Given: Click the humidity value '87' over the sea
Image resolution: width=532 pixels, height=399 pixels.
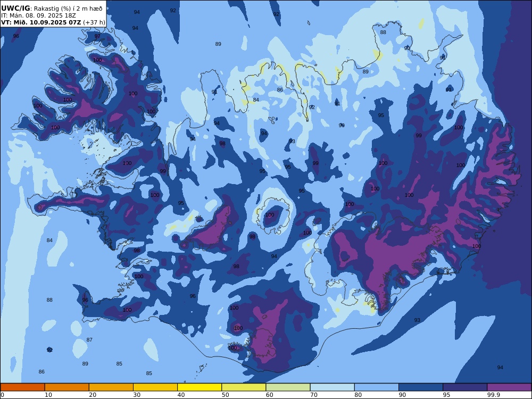Looking at the screenshot, I should [x=89, y=339].
